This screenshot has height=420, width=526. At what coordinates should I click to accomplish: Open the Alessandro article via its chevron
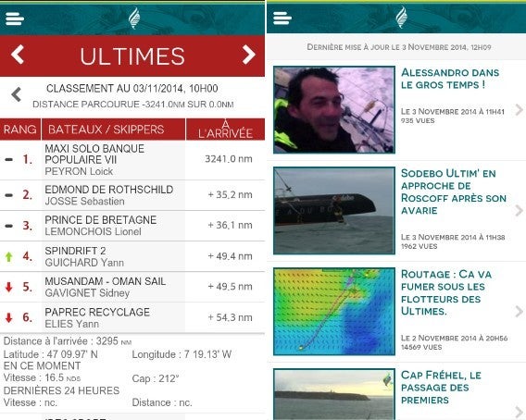pyautogui.click(x=519, y=109)
